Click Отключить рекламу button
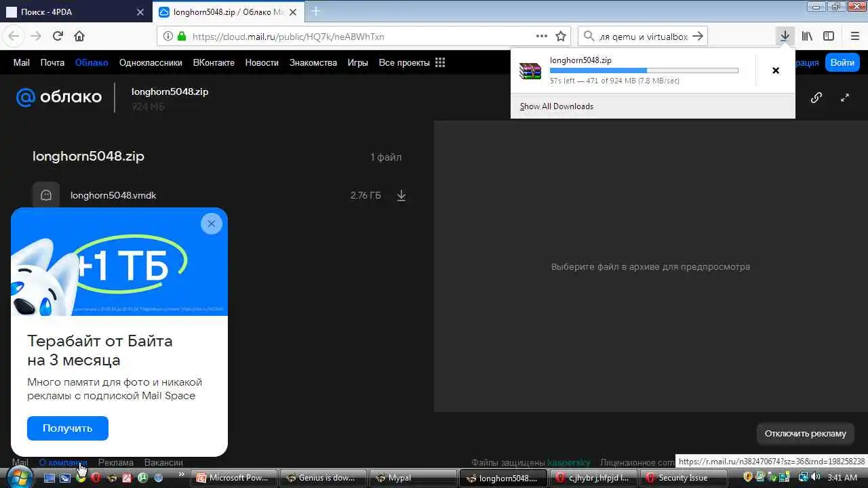 pos(806,433)
